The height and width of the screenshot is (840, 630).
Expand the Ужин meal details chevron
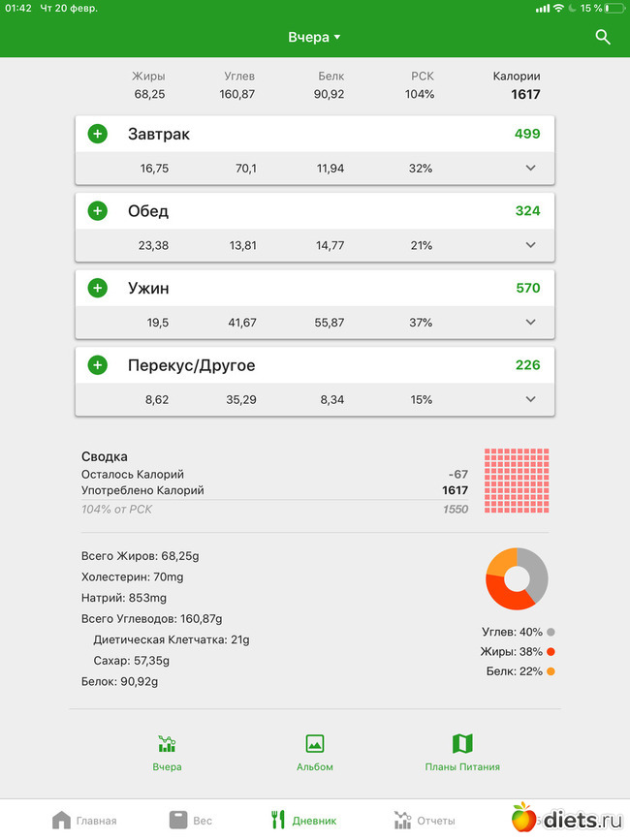530,323
